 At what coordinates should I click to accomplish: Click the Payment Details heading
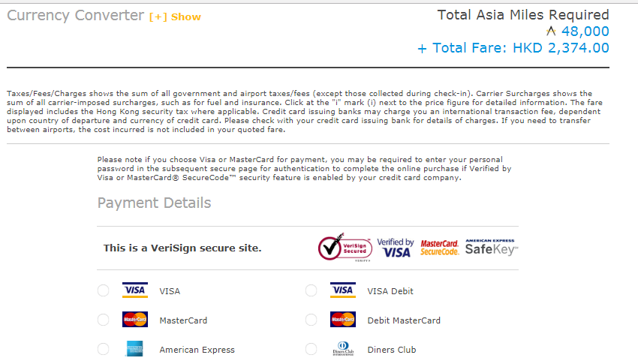154,203
